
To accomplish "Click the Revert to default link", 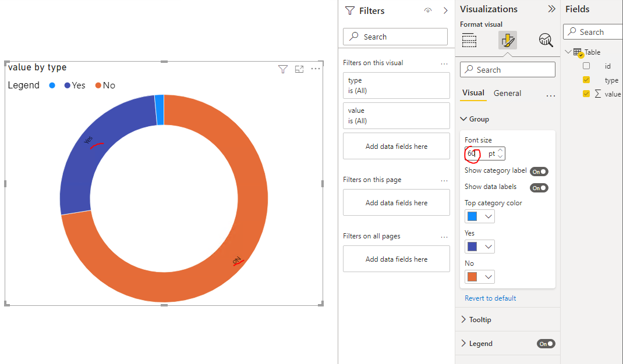I will click(x=490, y=298).
